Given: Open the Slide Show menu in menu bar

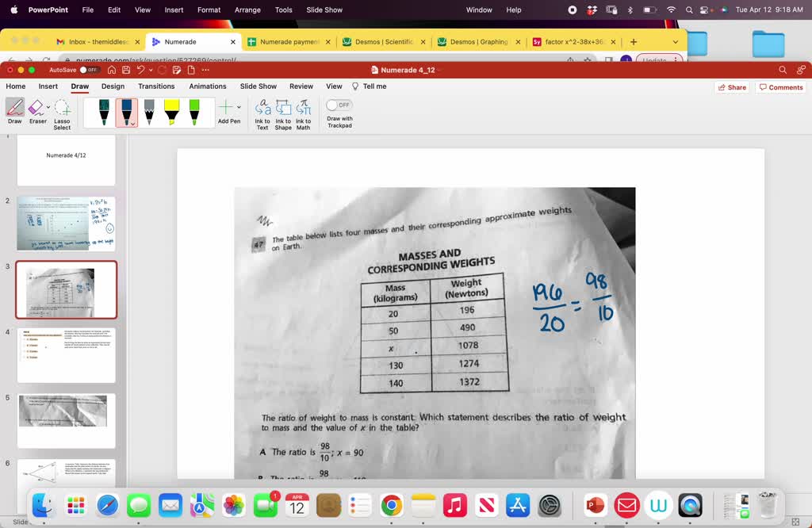Looking at the screenshot, I should click(324, 10).
